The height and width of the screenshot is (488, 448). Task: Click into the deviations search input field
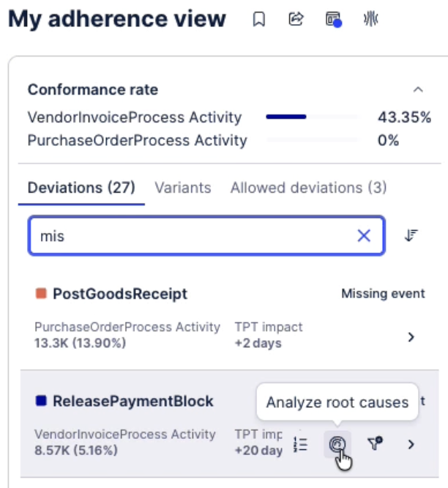(190, 235)
